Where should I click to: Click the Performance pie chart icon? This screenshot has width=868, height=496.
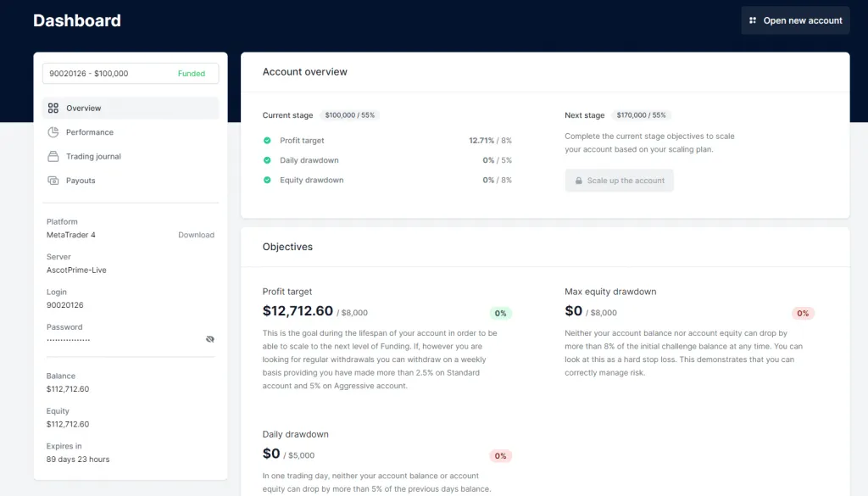[53, 132]
